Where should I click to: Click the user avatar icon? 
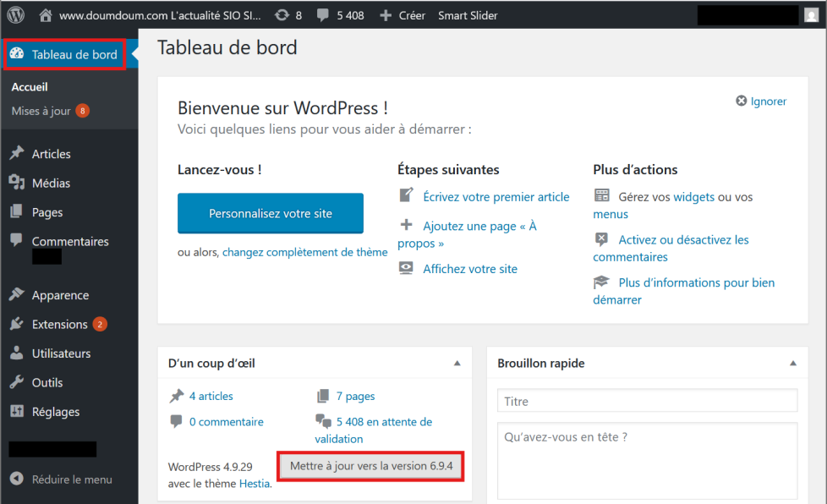pyautogui.click(x=811, y=15)
